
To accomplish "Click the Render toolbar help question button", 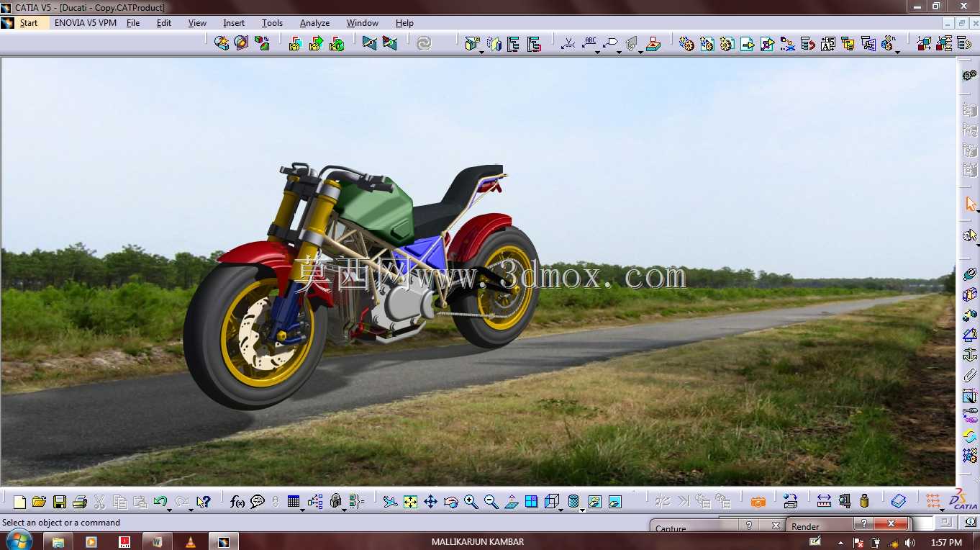I will 863,524.
